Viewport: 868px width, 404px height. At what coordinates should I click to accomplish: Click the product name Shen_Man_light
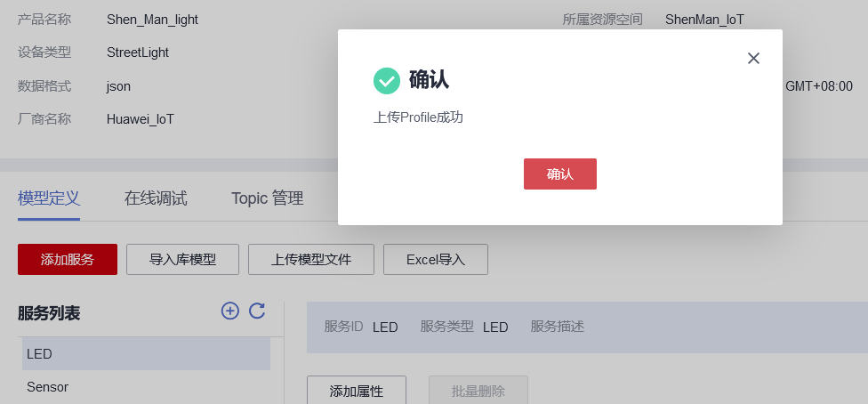(152, 20)
